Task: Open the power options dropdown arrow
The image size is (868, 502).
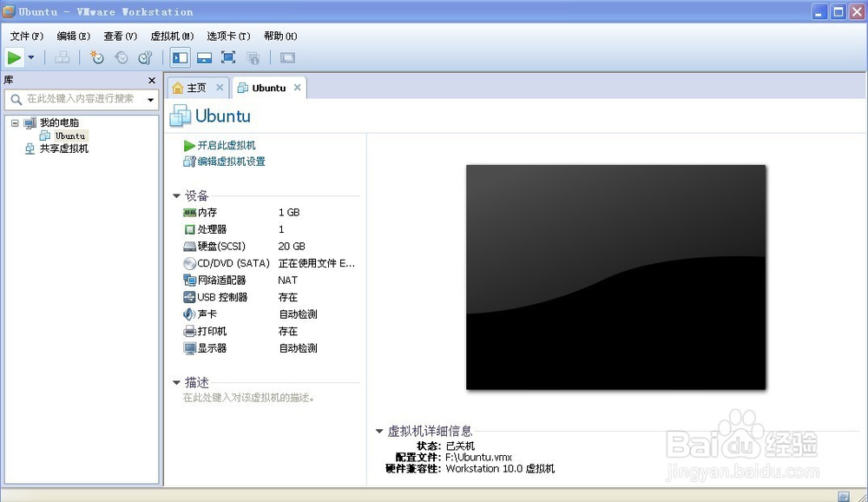Action: click(31, 57)
